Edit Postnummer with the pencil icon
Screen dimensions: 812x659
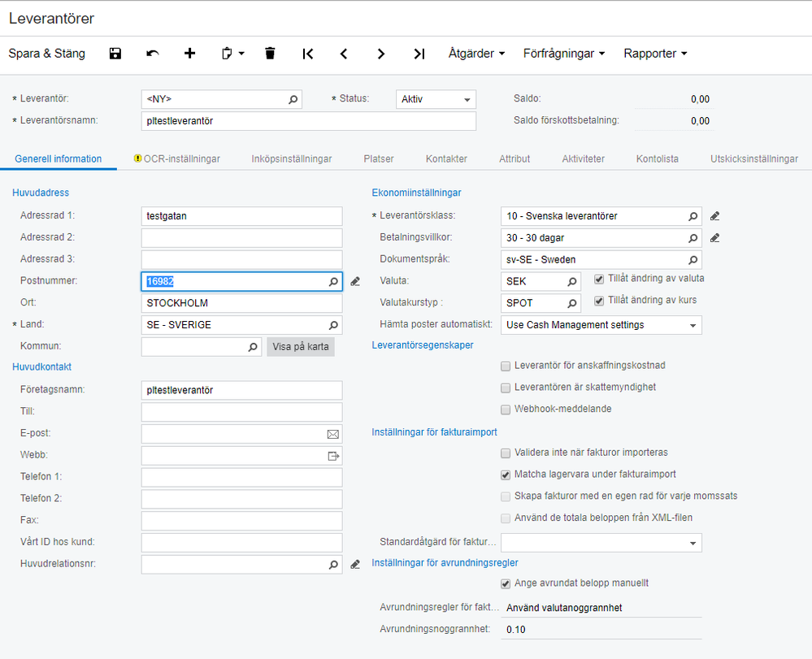tap(355, 281)
